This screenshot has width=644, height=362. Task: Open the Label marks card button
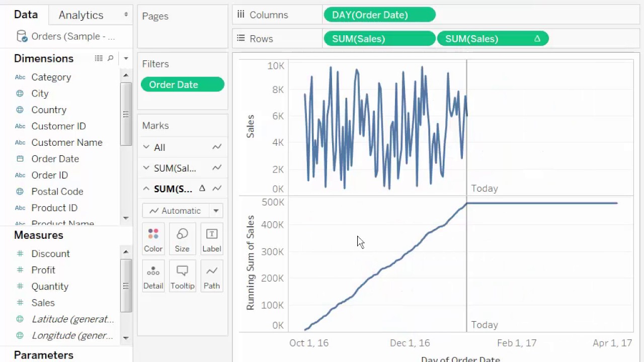(x=212, y=239)
